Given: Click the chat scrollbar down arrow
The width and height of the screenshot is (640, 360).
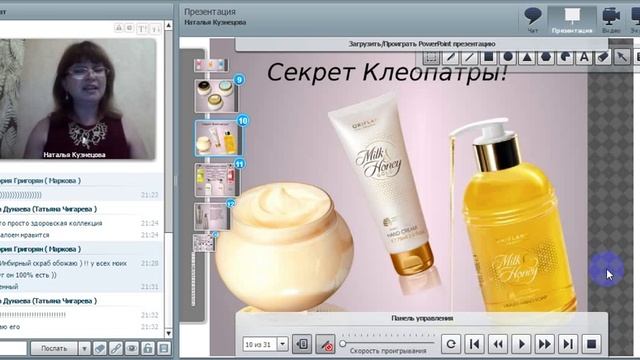Looking at the screenshot, I should [x=169, y=333].
